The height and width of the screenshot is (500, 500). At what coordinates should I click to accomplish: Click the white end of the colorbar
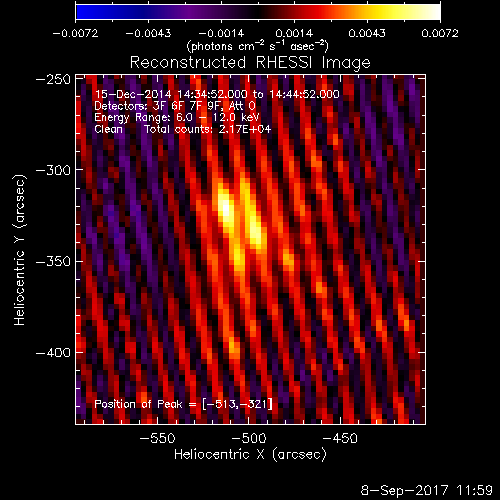click(x=434, y=12)
